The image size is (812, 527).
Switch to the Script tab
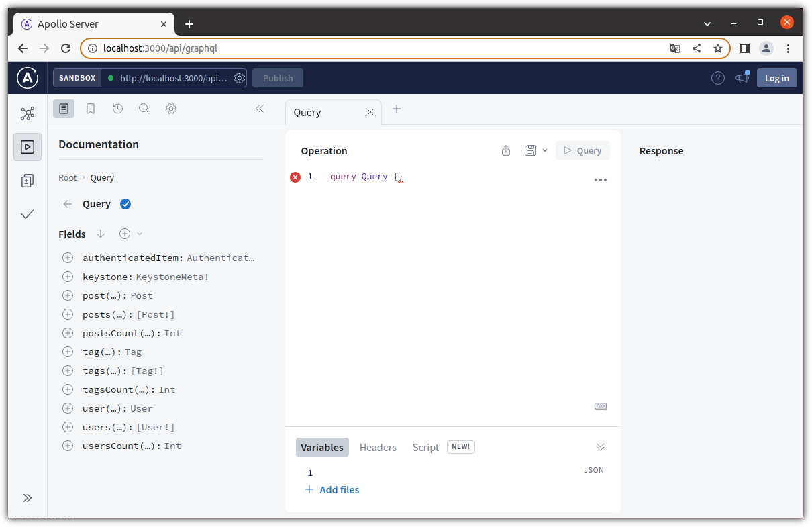pos(425,448)
